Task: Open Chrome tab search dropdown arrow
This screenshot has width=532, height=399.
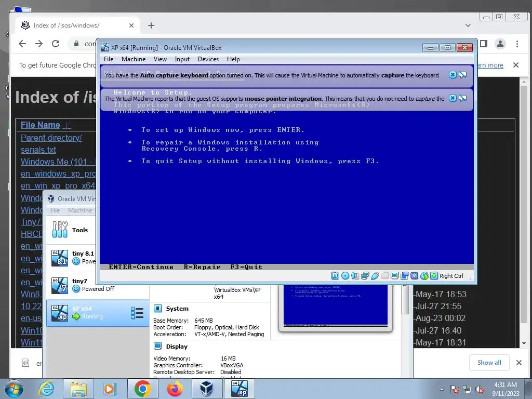Action: [x=468, y=25]
